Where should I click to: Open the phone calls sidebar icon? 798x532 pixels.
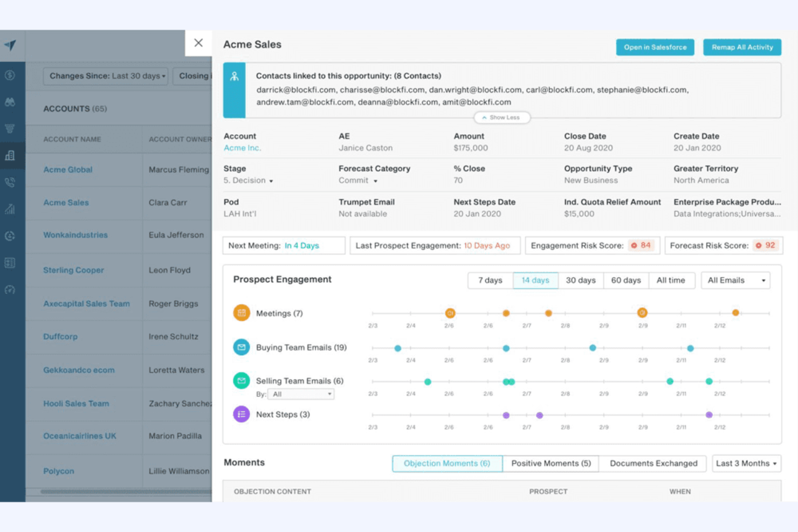[10, 183]
